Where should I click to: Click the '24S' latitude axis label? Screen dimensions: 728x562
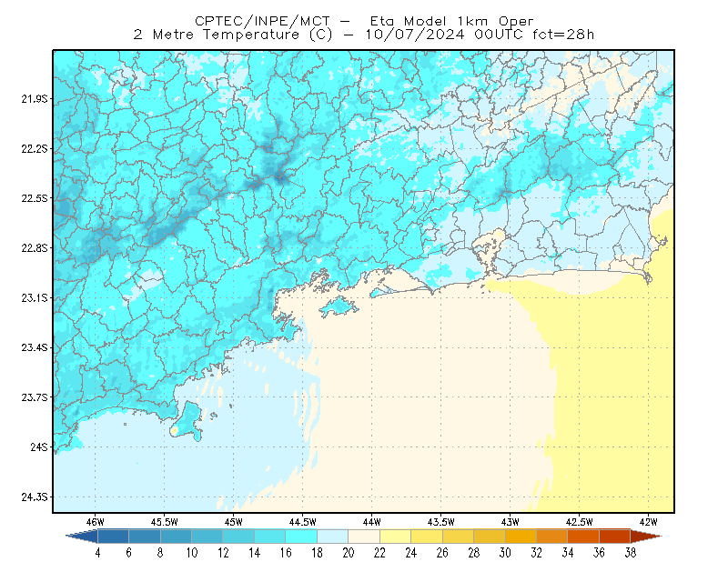point(39,447)
